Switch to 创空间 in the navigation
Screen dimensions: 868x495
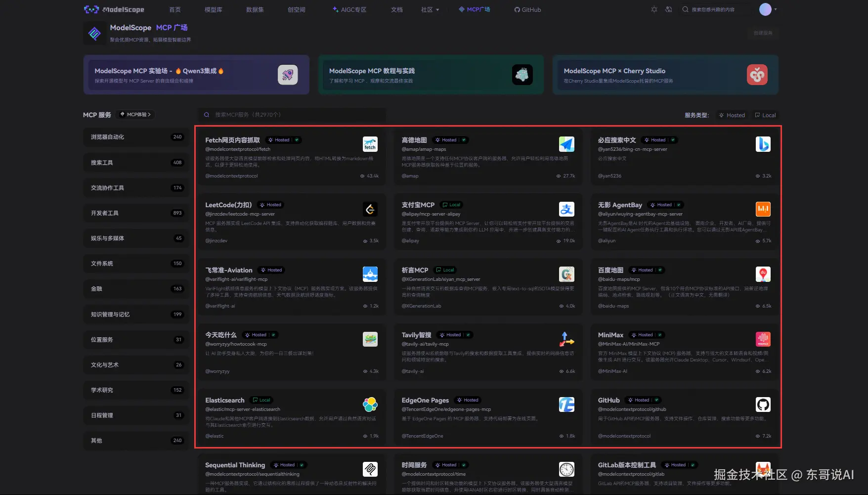[x=297, y=9]
